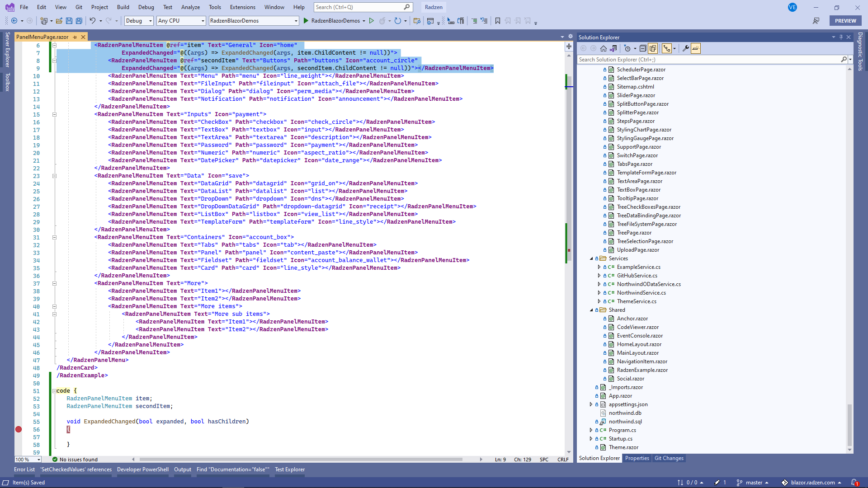Viewport: 868px width, 488px height.
Task: Close the PanelMenuPage.razor tab
Action: point(83,37)
